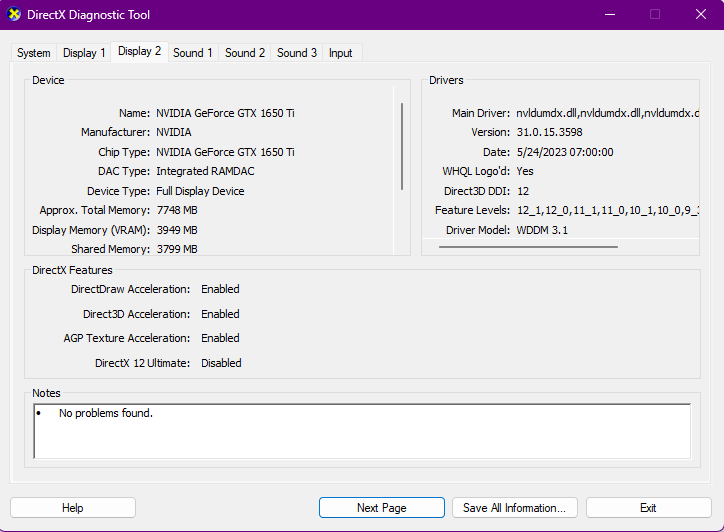Click the Integrated RAMDAC value
Screen dimensions: 724x532
[205, 171]
